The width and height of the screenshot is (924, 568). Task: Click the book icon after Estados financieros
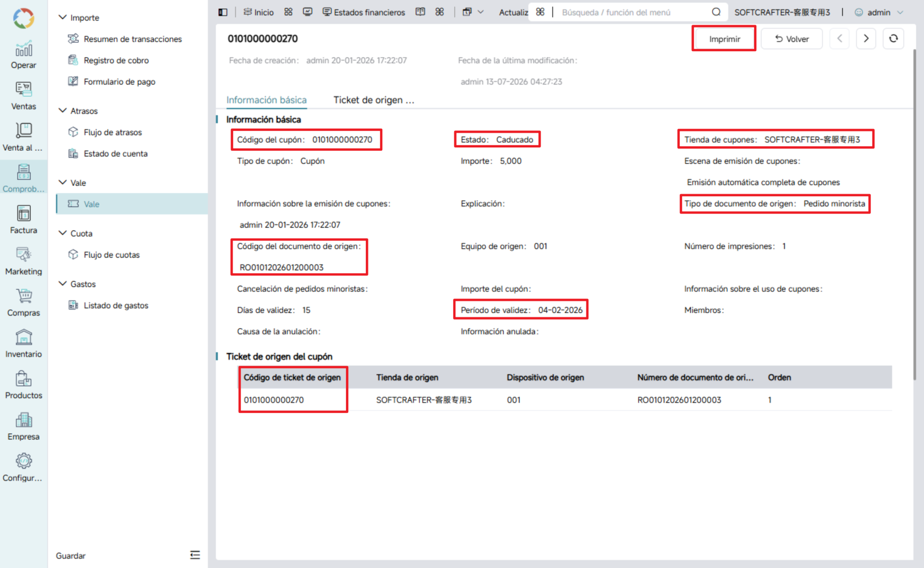tap(420, 12)
